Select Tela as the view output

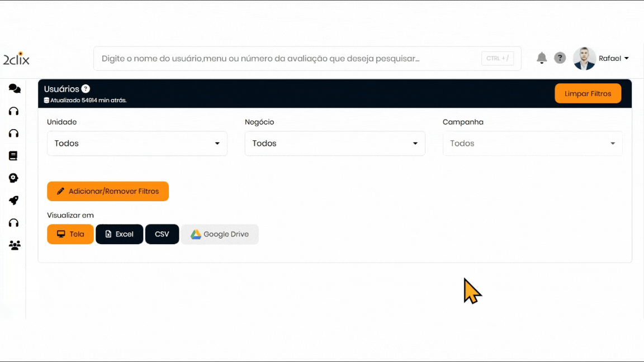click(70, 234)
